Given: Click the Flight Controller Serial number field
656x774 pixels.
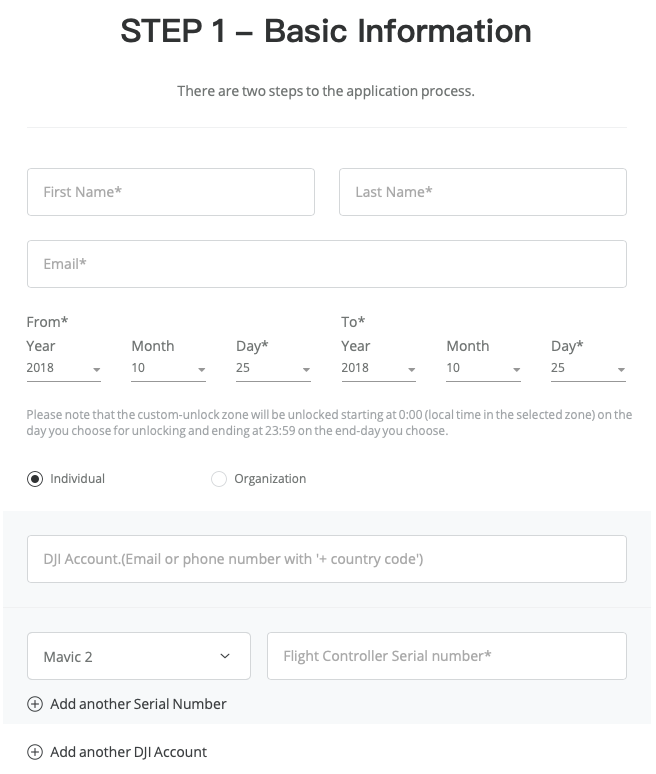Looking at the screenshot, I should [447, 656].
